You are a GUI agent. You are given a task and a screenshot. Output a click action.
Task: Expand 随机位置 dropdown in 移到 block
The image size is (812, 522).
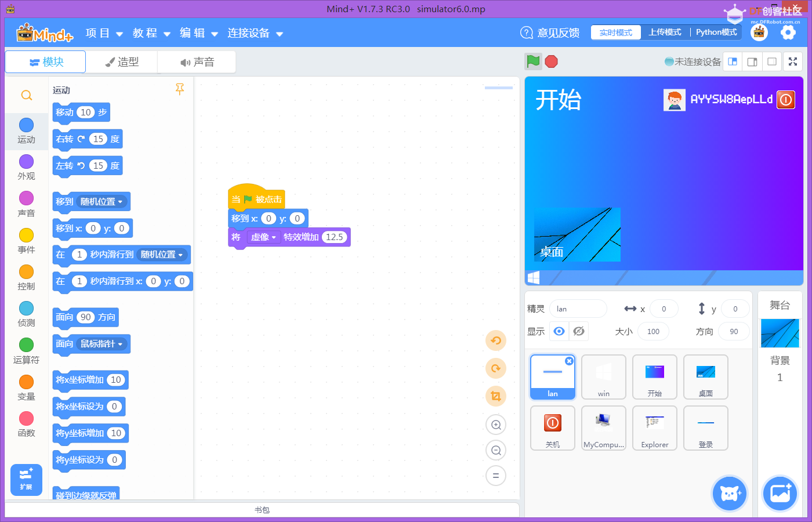coord(101,202)
